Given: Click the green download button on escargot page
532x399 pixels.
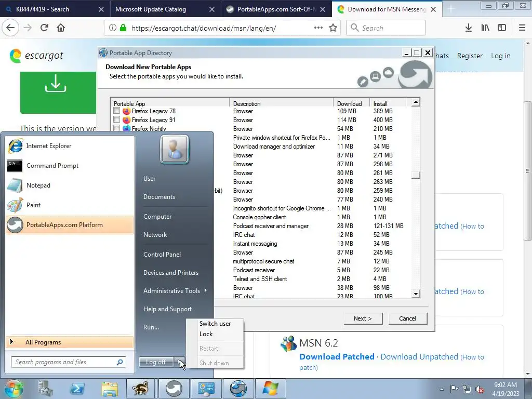Looking at the screenshot, I should tap(58, 92).
